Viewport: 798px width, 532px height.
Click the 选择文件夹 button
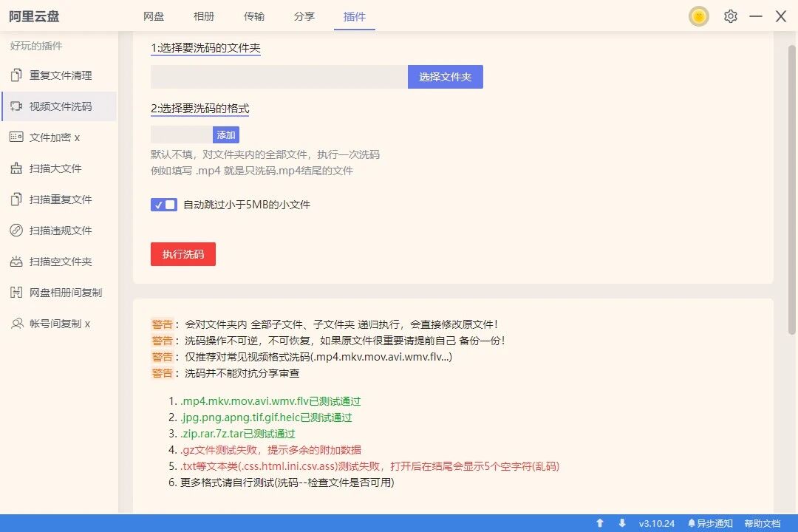[446, 77]
